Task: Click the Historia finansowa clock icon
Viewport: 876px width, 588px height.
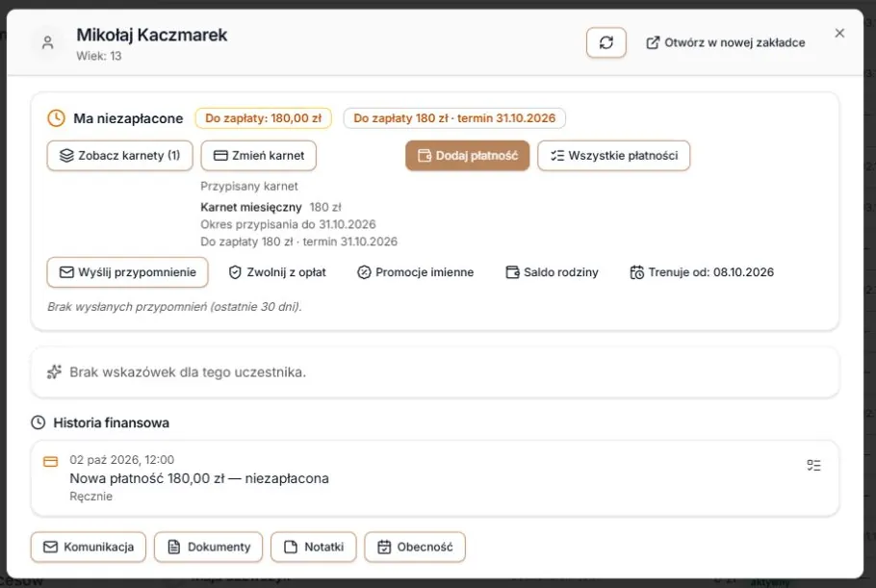Action: 38,422
